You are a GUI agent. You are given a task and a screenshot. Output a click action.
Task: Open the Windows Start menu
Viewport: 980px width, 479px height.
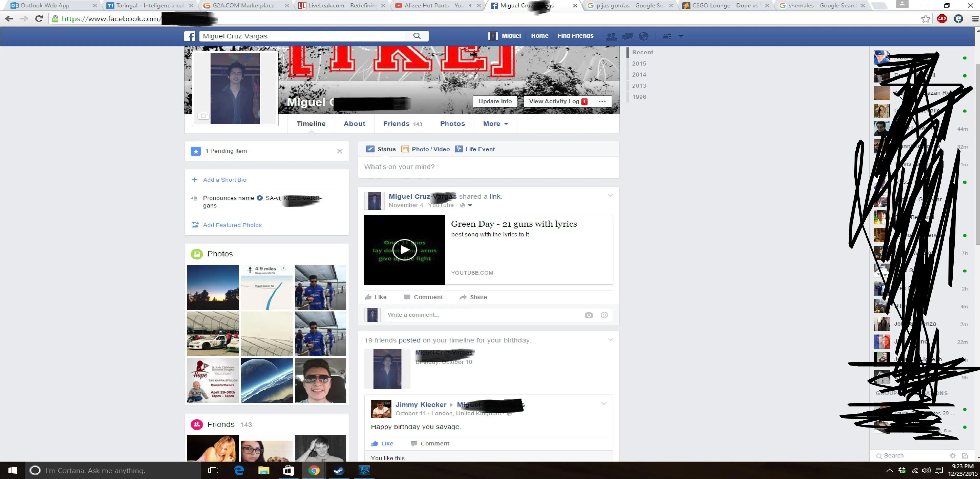[12, 470]
